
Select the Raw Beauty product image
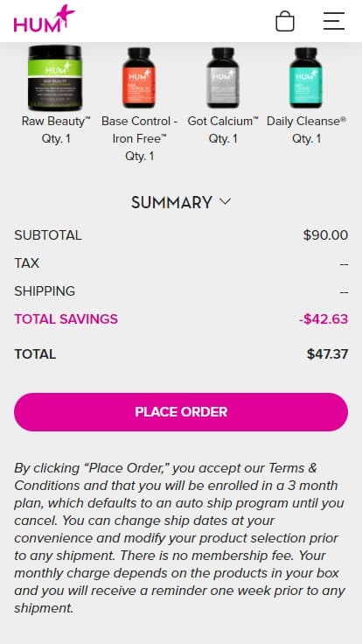click(55, 78)
